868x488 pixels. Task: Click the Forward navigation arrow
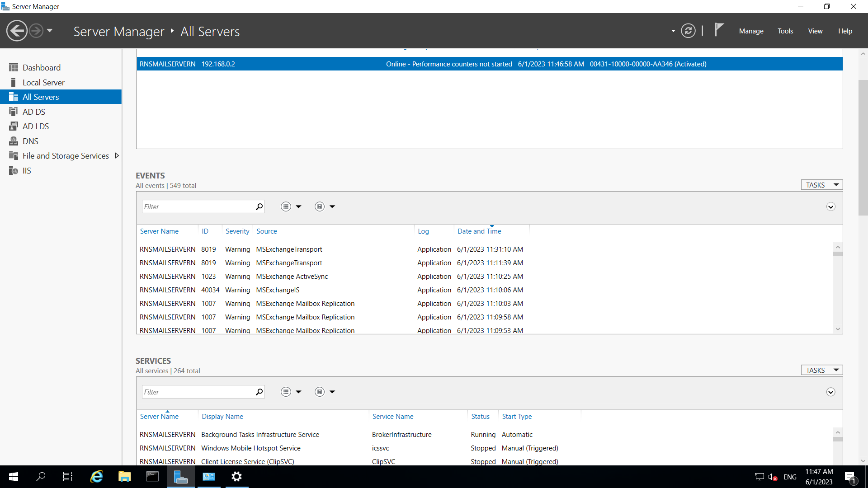[36, 31]
